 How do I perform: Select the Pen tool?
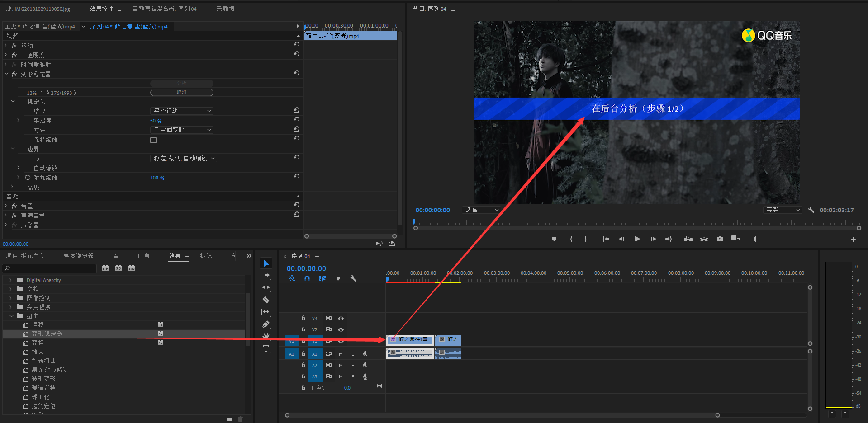point(266,324)
